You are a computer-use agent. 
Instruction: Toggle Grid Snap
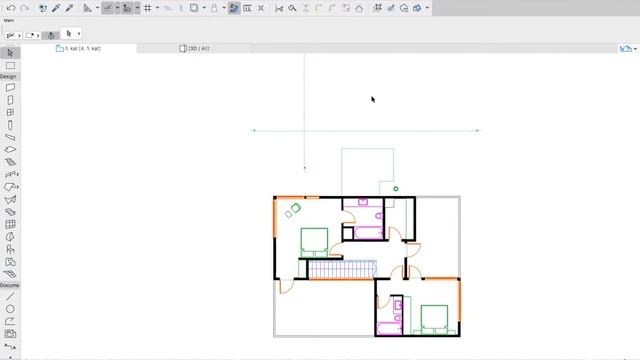tap(148, 8)
